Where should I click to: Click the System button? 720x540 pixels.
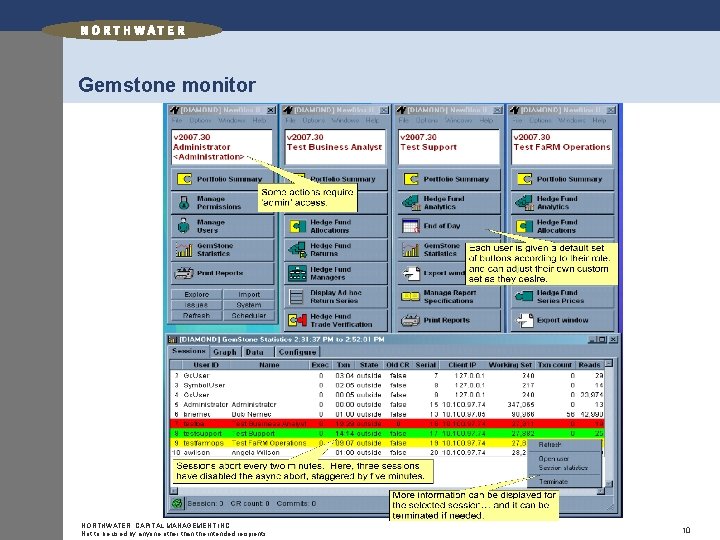point(249,305)
